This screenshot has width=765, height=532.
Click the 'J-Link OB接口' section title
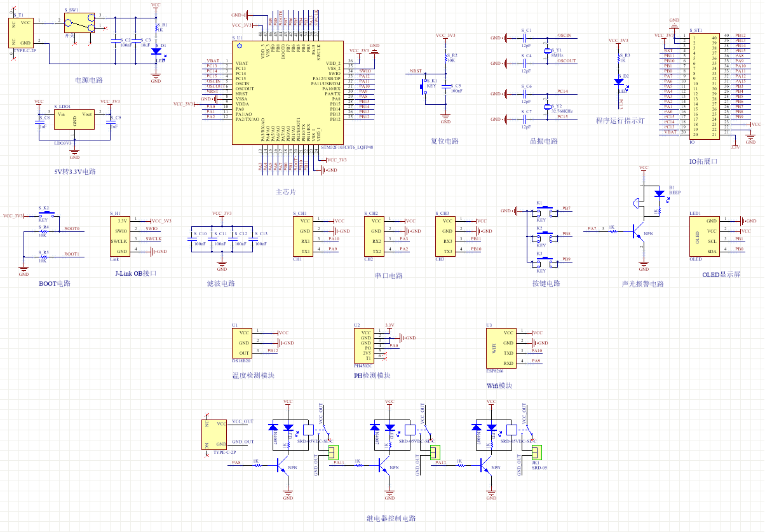(x=135, y=273)
